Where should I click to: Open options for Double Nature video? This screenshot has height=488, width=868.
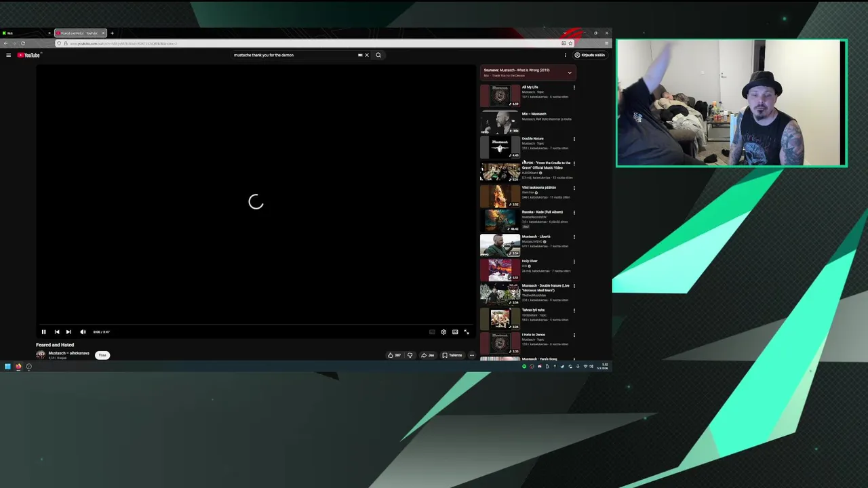pyautogui.click(x=574, y=139)
